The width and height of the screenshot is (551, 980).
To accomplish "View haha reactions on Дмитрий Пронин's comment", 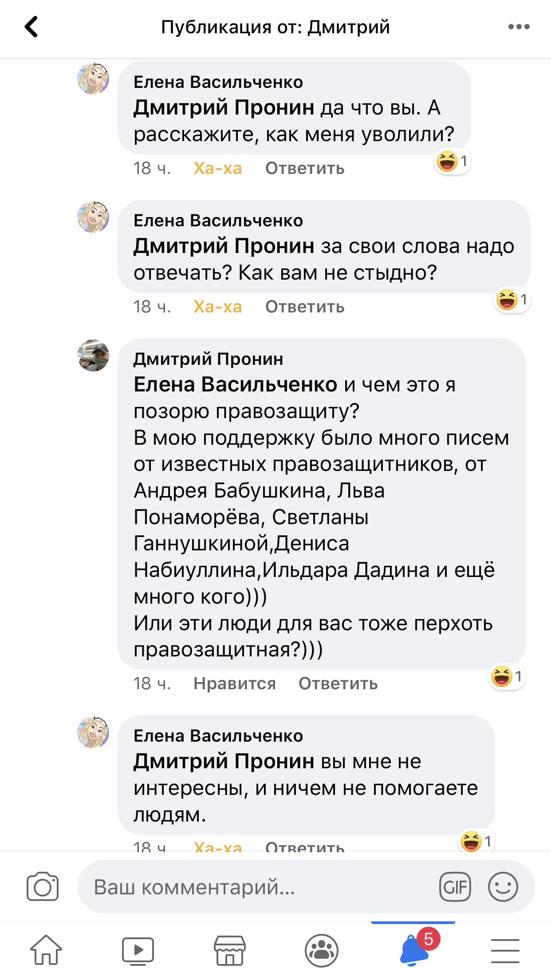I will (507, 676).
